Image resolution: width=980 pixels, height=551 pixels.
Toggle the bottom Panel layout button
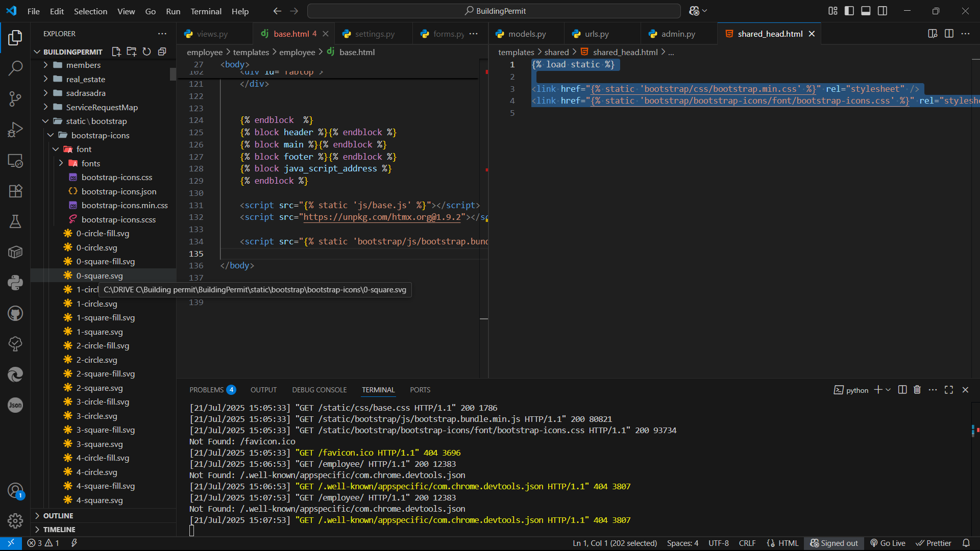866,11
